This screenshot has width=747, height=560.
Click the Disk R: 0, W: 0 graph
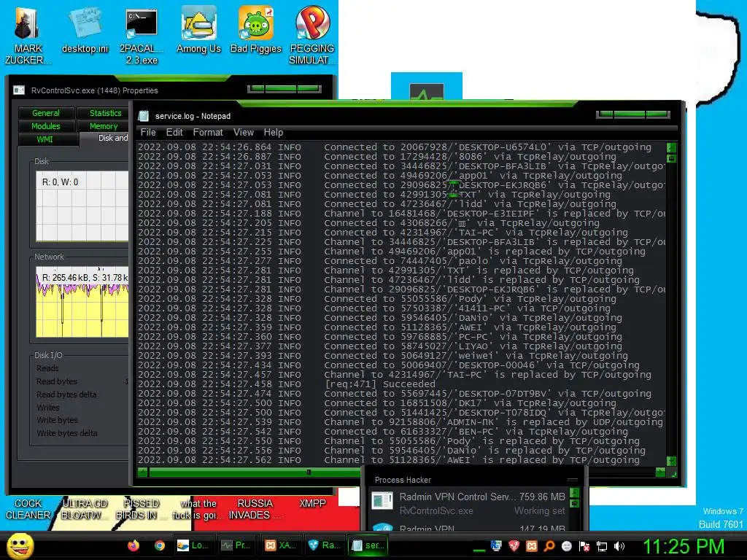[x=82, y=206]
